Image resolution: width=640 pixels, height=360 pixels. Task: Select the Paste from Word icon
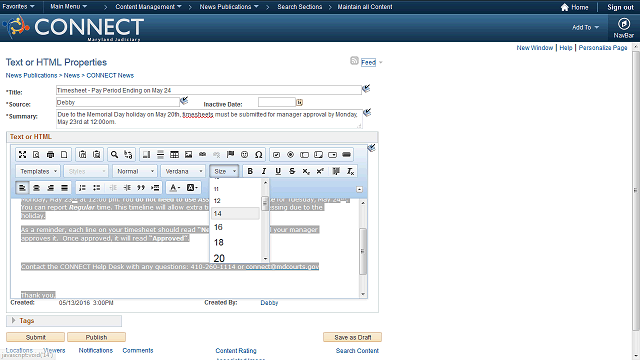[x=96, y=155]
